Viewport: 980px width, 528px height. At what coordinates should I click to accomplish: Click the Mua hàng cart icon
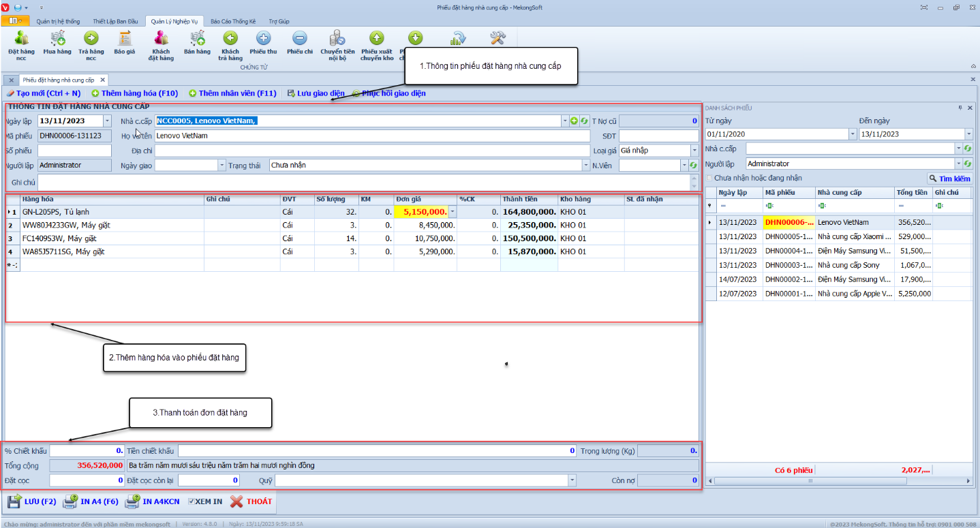click(x=57, y=42)
